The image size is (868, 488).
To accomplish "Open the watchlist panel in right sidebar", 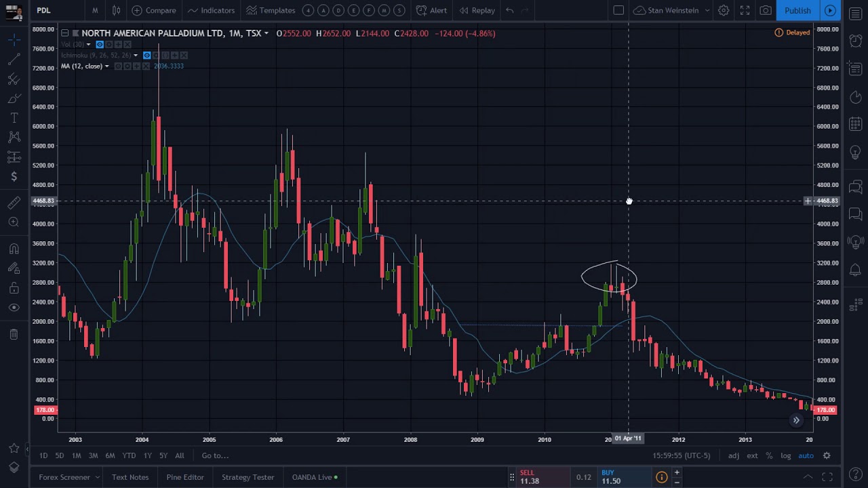I will tap(855, 14).
